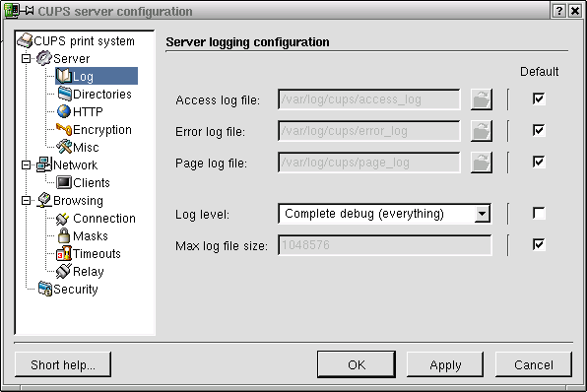Click the Short help... button
Image resolution: width=587 pixels, height=392 pixels.
pyautogui.click(x=63, y=364)
